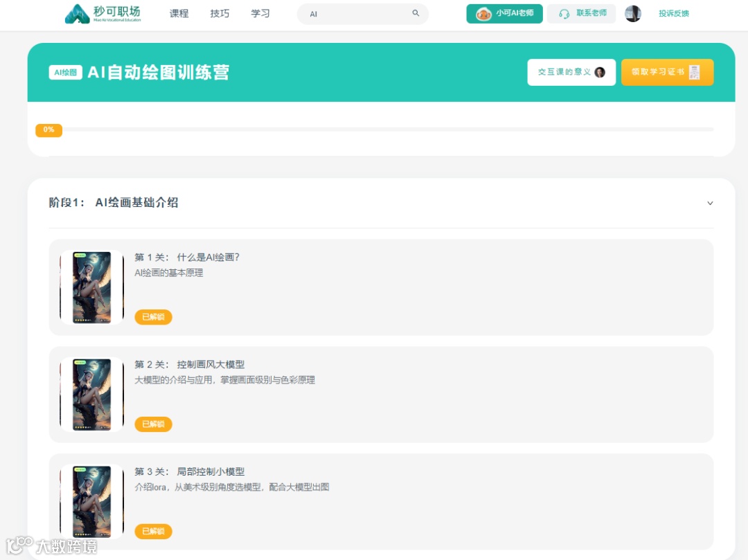Viewport: 748px width, 560px height.
Task: Open the 学习 menu
Action: 260,13
